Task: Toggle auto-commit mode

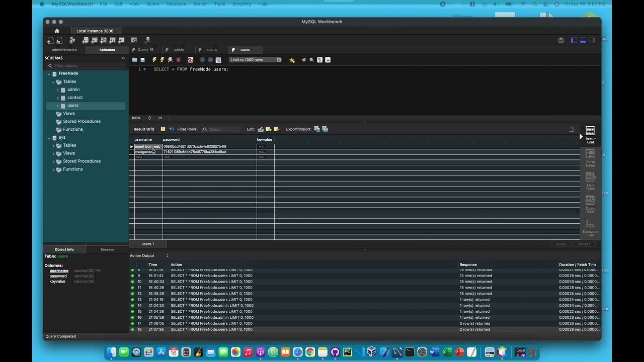Action: pyautogui.click(x=218, y=60)
